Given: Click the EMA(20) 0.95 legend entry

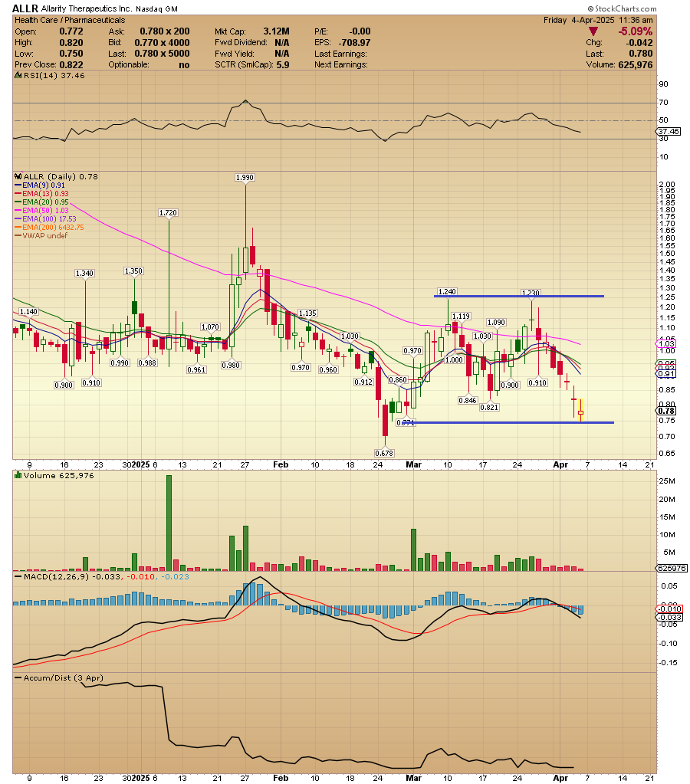Looking at the screenshot, I should click(42, 202).
